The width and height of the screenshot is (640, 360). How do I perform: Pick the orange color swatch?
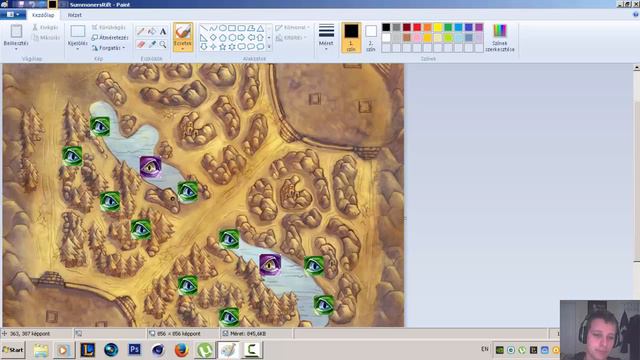(427, 27)
